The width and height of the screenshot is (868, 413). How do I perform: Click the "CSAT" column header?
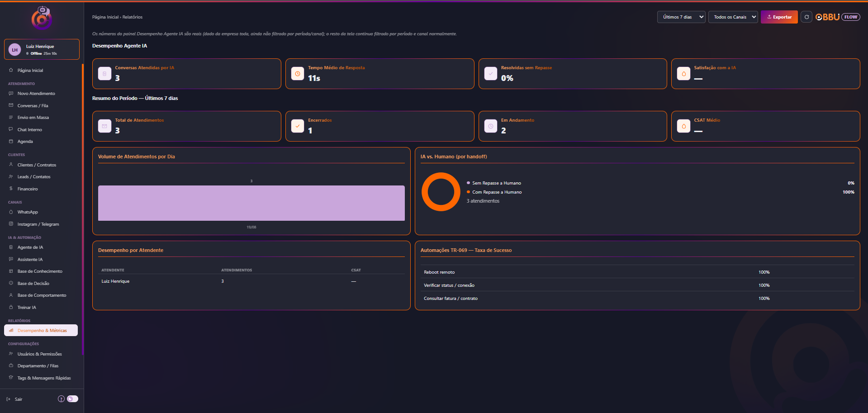[356, 270]
